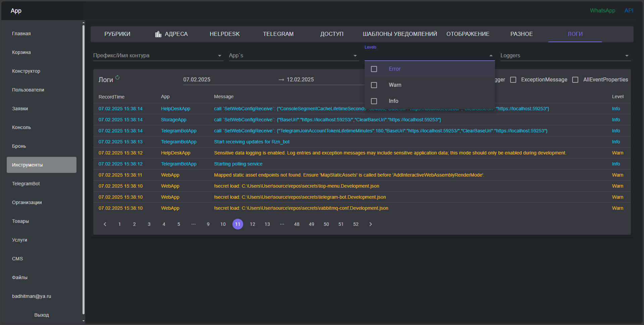Image resolution: width=644 pixels, height=325 pixels.
Task: Open TelegramBot in the sidebar
Action: coord(42,184)
